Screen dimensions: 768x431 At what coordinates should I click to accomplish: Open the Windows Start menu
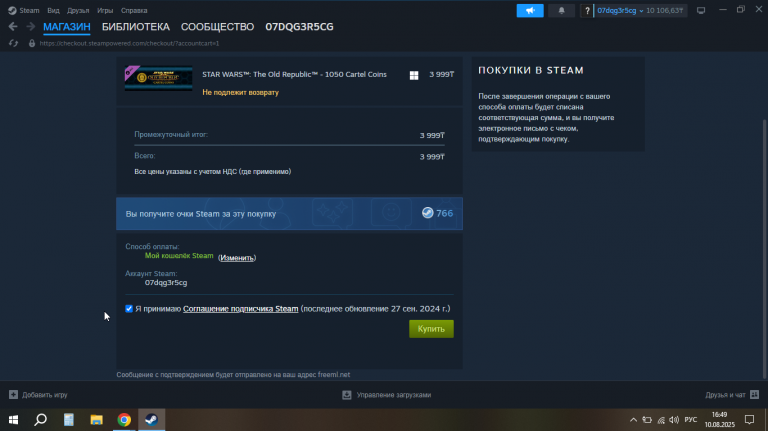click(13, 420)
